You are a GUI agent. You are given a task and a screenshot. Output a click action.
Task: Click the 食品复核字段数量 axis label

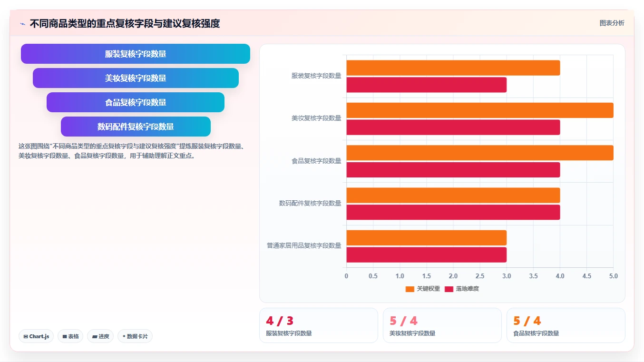click(316, 161)
